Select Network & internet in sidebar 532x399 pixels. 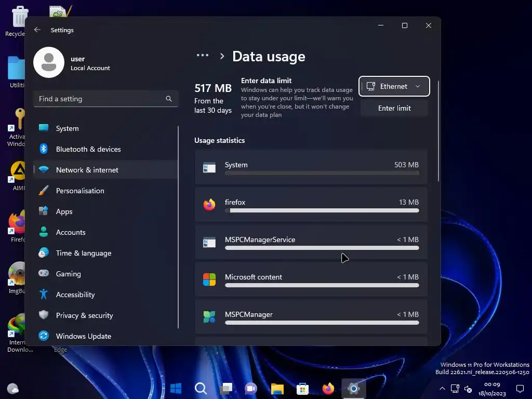[105, 170]
